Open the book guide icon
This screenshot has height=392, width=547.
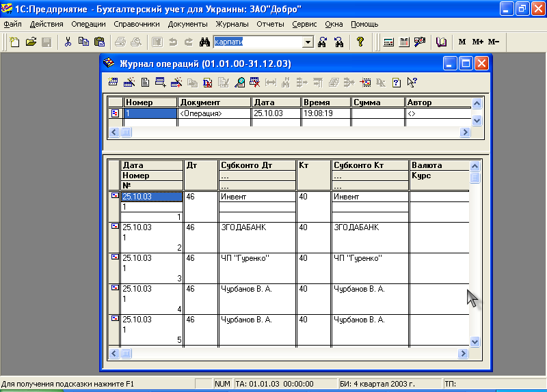pos(441,42)
